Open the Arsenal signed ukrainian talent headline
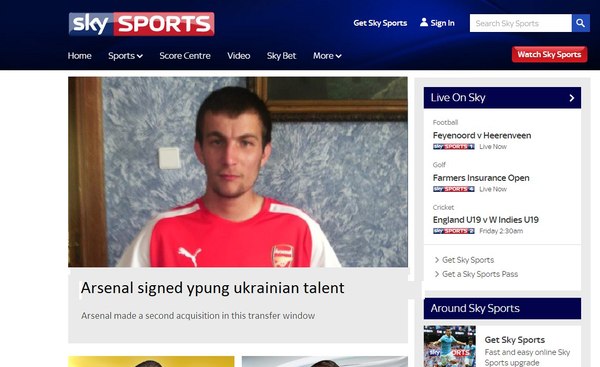Screen dimensions: 600x367 [x=212, y=288]
